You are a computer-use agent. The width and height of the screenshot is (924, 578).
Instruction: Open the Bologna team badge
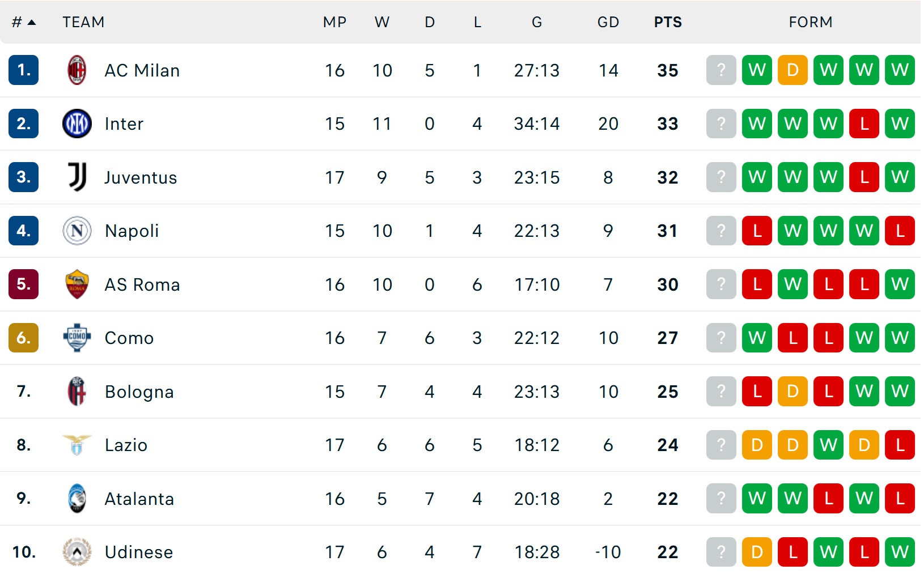(x=77, y=392)
